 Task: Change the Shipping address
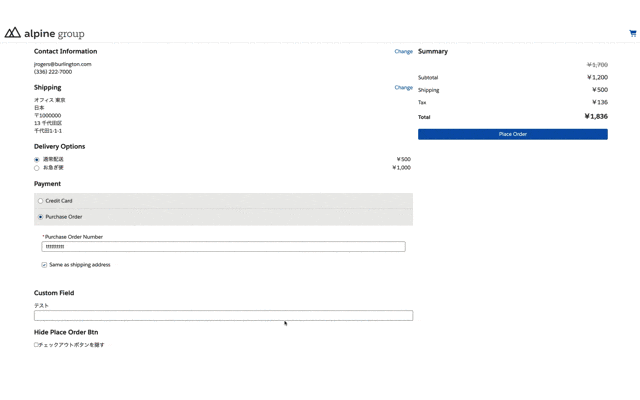(403, 87)
